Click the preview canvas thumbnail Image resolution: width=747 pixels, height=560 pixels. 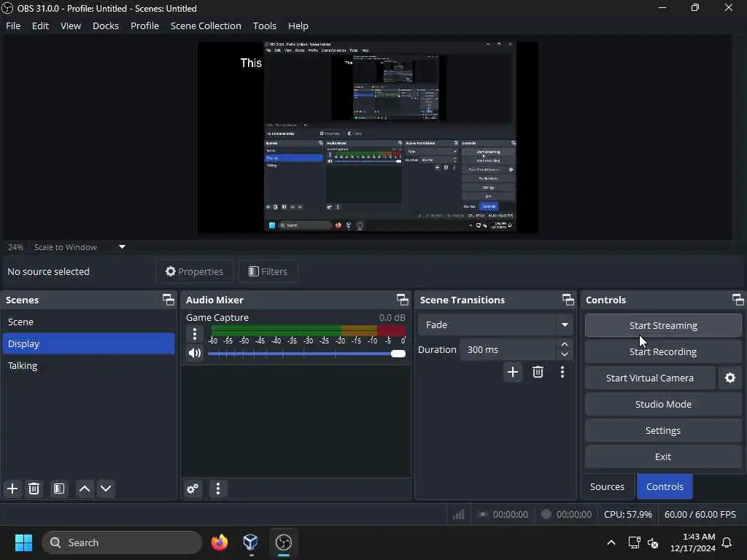pos(368,137)
